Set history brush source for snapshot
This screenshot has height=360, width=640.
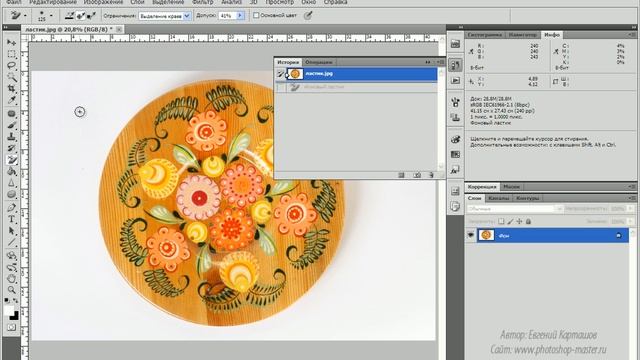coord(280,74)
